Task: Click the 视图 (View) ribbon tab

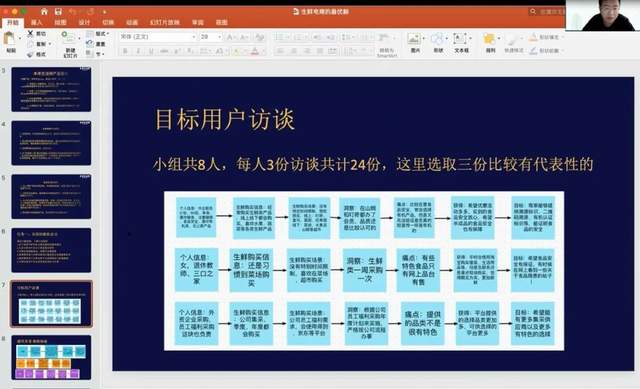Action: (222, 22)
